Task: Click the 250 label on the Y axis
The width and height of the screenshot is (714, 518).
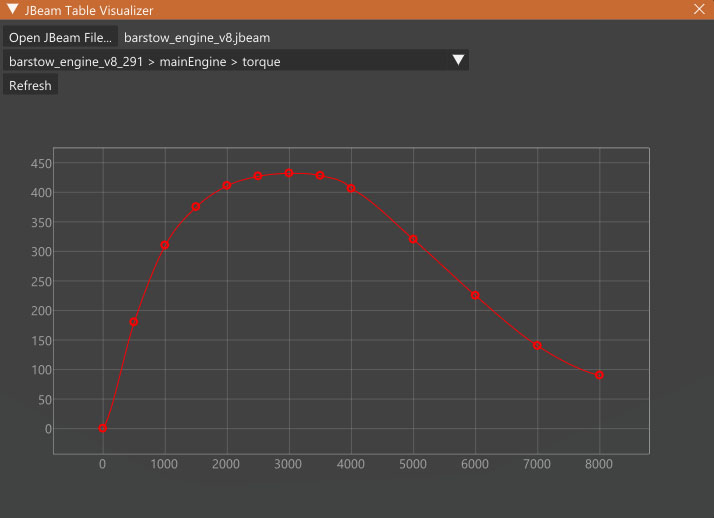Action: [x=41, y=282]
